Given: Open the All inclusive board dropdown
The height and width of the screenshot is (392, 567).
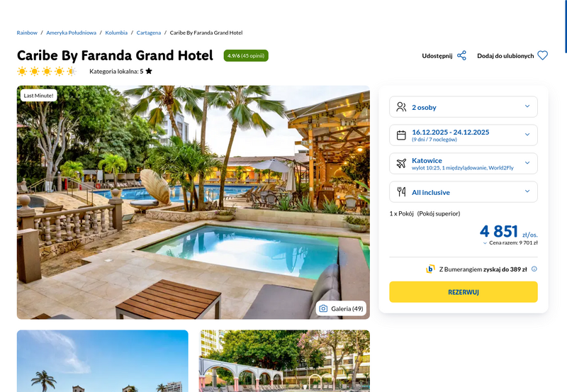Looking at the screenshot, I should click(464, 191).
